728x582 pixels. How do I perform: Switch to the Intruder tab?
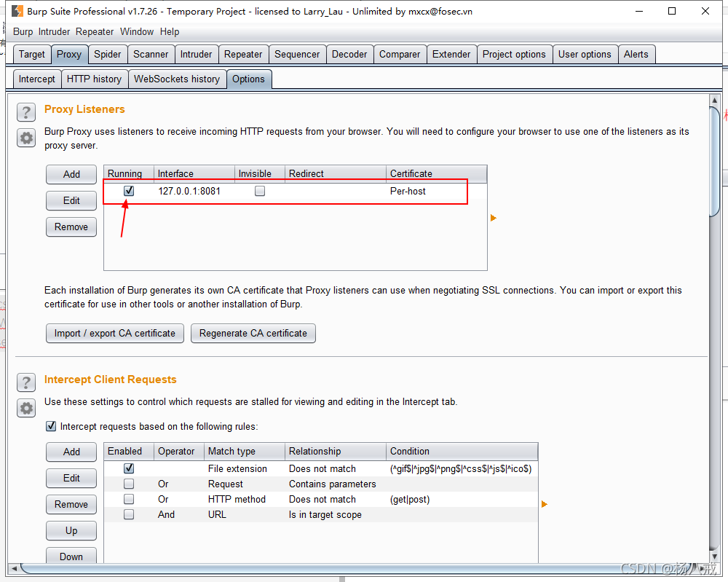point(196,55)
